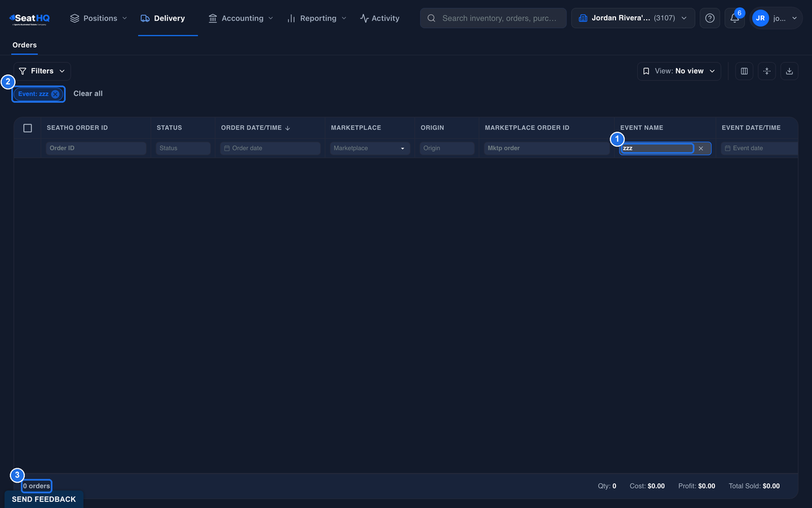Open the Event date filter picker
Viewport: 812px width, 508px height.
coord(759,148)
